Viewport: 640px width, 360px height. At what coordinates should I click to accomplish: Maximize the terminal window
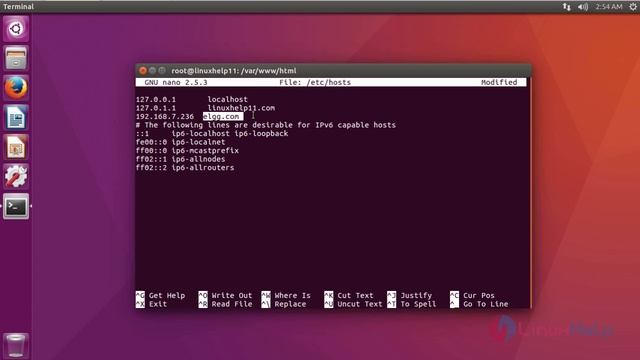(162, 71)
